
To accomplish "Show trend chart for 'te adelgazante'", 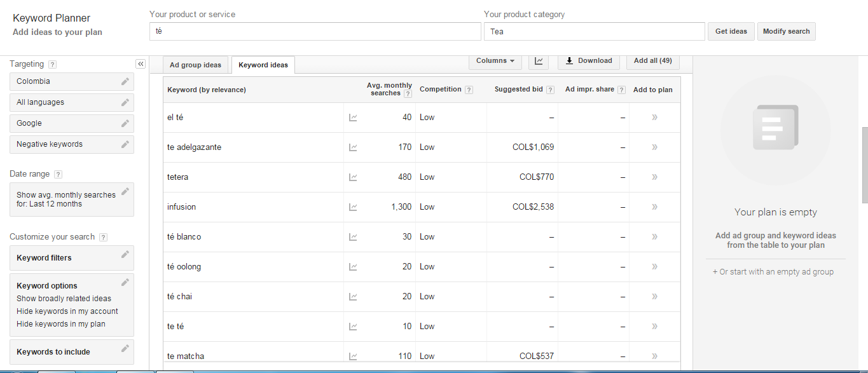I will tap(353, 147).
